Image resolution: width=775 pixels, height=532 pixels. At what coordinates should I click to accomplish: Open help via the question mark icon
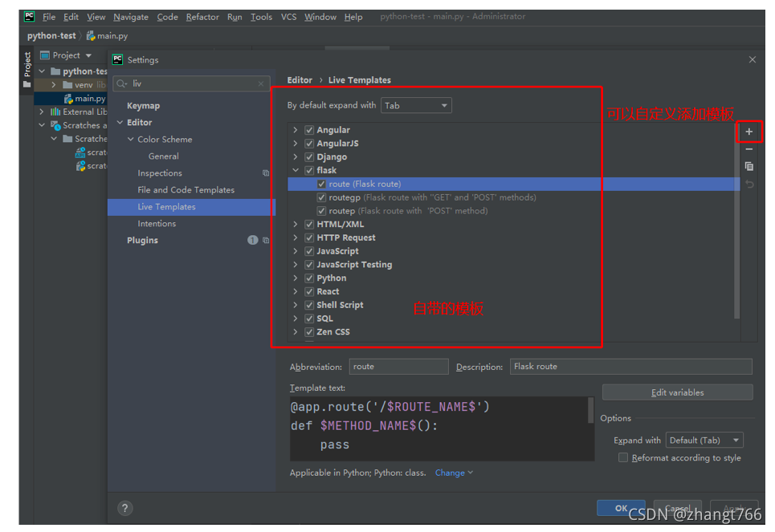124,508
